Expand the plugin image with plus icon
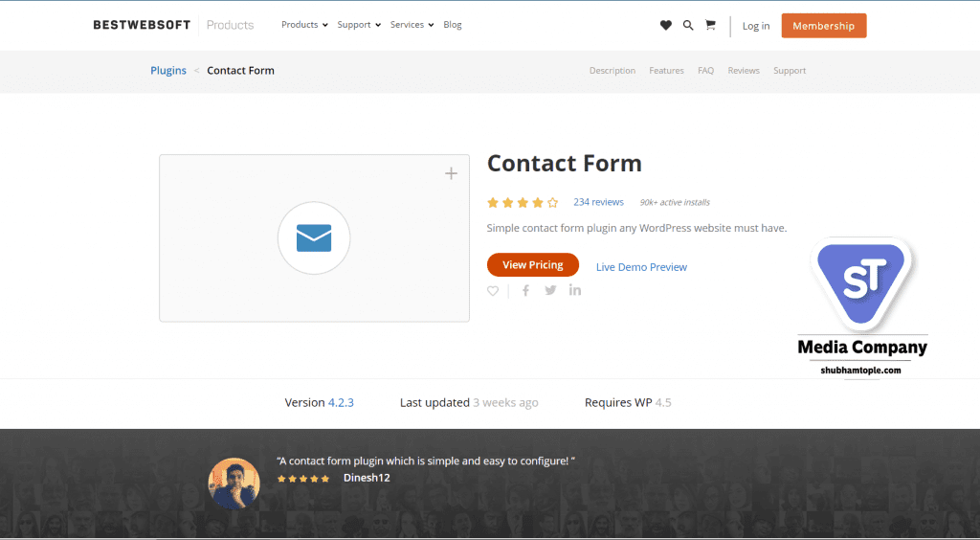 tap(452, 173)
